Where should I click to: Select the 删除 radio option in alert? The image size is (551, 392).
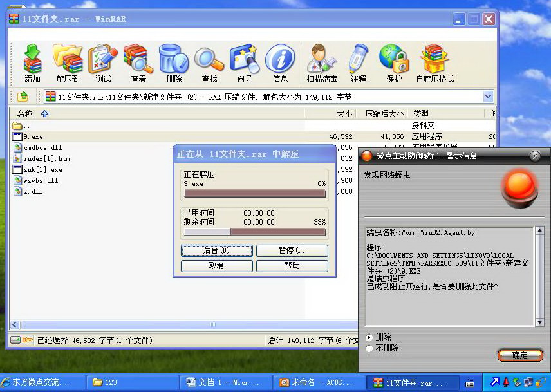369,337
